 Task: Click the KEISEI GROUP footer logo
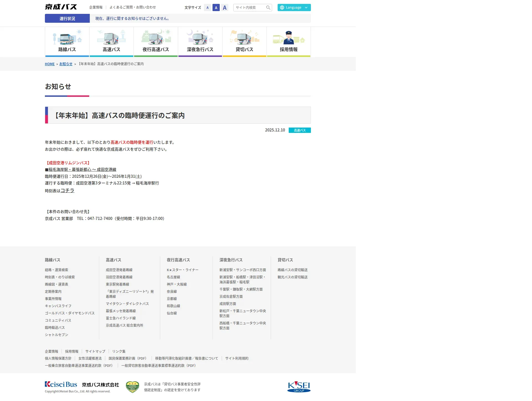pos(299,387)
